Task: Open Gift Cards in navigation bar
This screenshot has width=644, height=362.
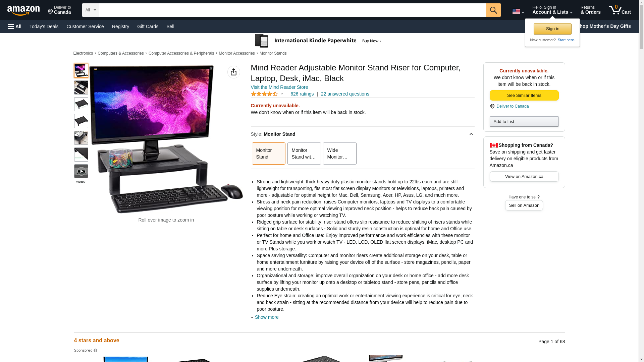Action: click(148, 26)
